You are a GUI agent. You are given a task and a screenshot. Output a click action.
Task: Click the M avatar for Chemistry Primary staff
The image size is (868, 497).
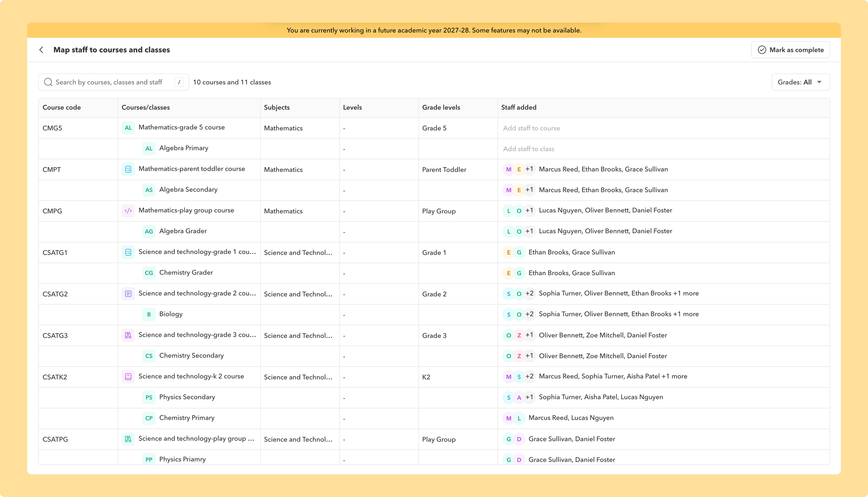[508, 418]
